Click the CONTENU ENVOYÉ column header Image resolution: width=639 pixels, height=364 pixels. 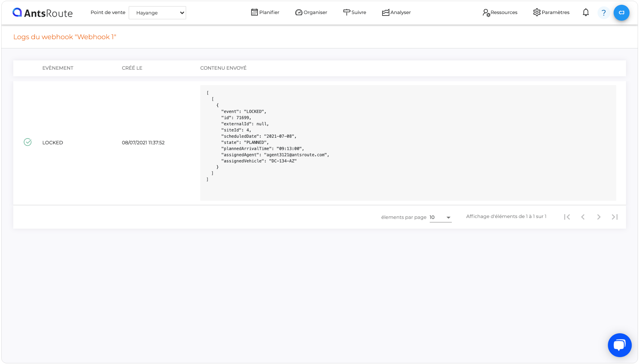[223, 68]
